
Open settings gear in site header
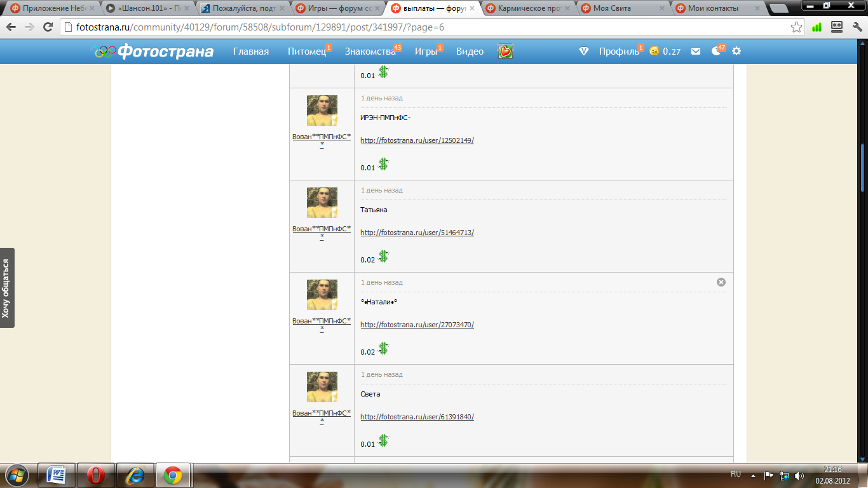736,51
